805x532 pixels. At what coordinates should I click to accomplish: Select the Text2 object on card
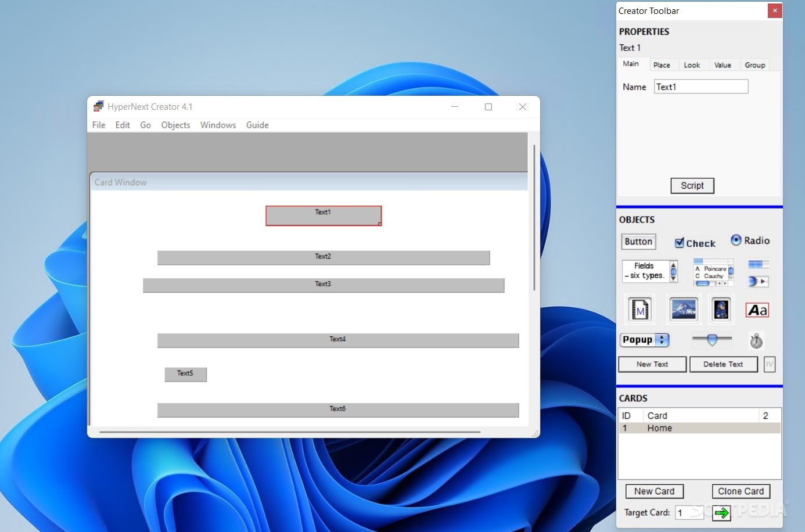[x=324, y=257]
